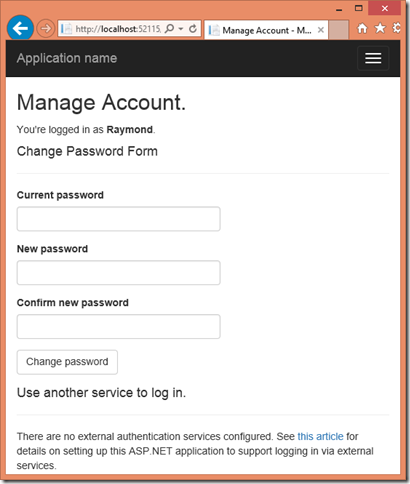The width and height of the screenshot is (410, 484).
Task: Click the browser Forward arrow button
Action: [46, 29]
